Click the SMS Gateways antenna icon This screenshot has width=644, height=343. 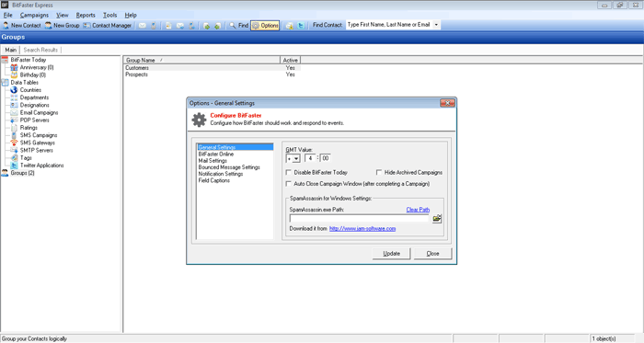click(14, 143)
